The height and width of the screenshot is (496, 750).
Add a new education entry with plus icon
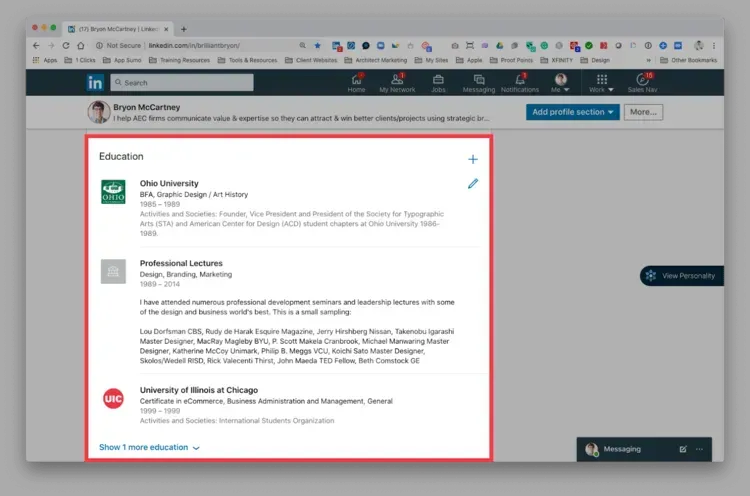[x=473, y=159]
